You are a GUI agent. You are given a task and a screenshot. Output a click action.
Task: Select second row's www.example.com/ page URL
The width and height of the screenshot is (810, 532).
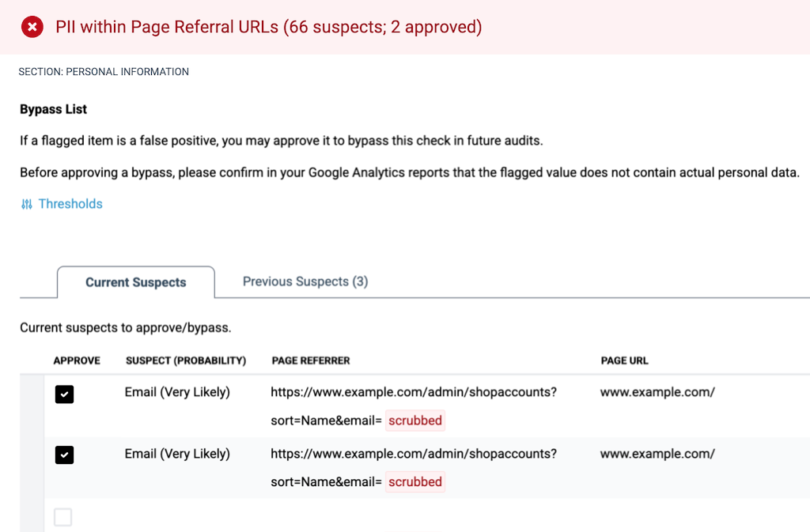[x=657, y=454]
